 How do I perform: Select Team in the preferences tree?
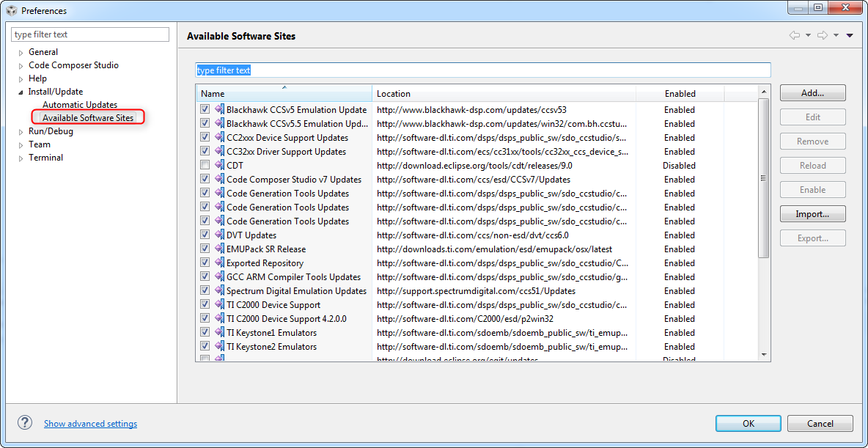39,144
